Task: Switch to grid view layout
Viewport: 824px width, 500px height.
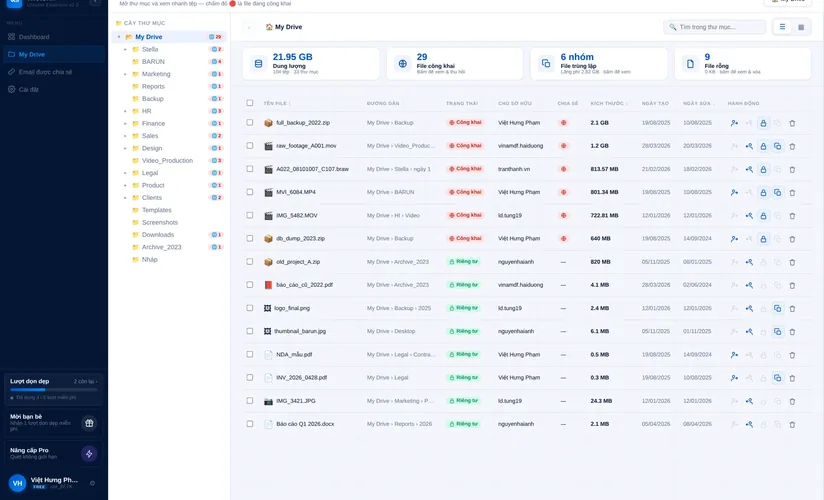Action: (x=801, y=27)
